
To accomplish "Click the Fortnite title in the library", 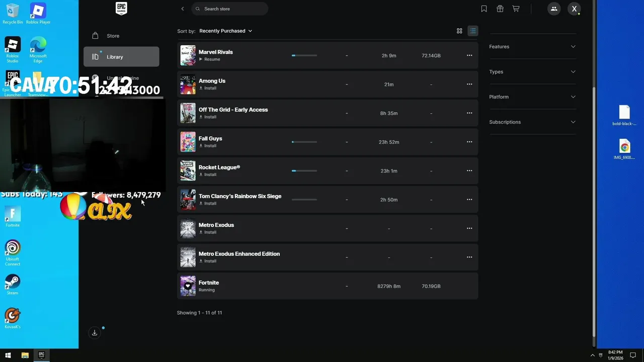I will 209,283.
